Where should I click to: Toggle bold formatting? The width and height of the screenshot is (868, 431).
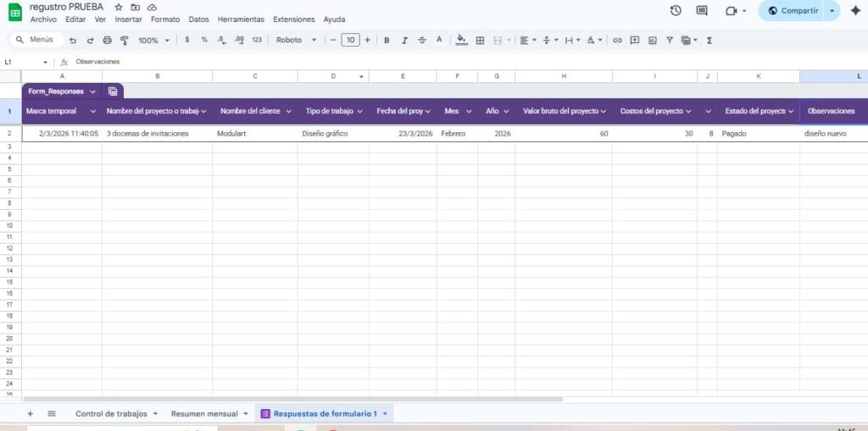[387, 40]
